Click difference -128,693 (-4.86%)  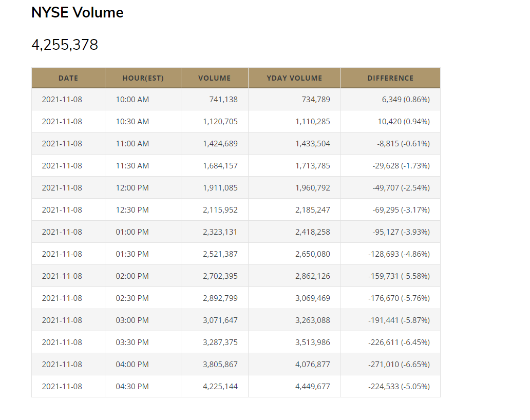click(399, 254)
